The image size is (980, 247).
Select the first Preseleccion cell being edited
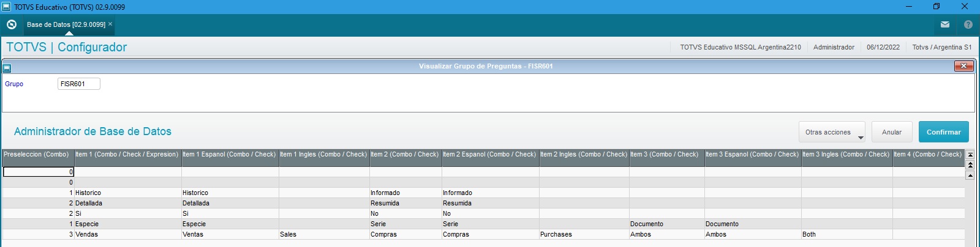point(38,172)
